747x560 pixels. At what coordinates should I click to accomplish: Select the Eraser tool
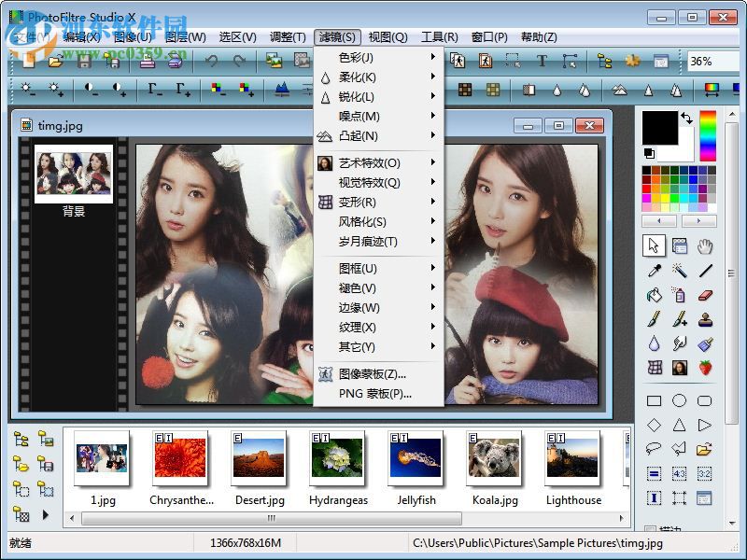(x=706, y=296)
